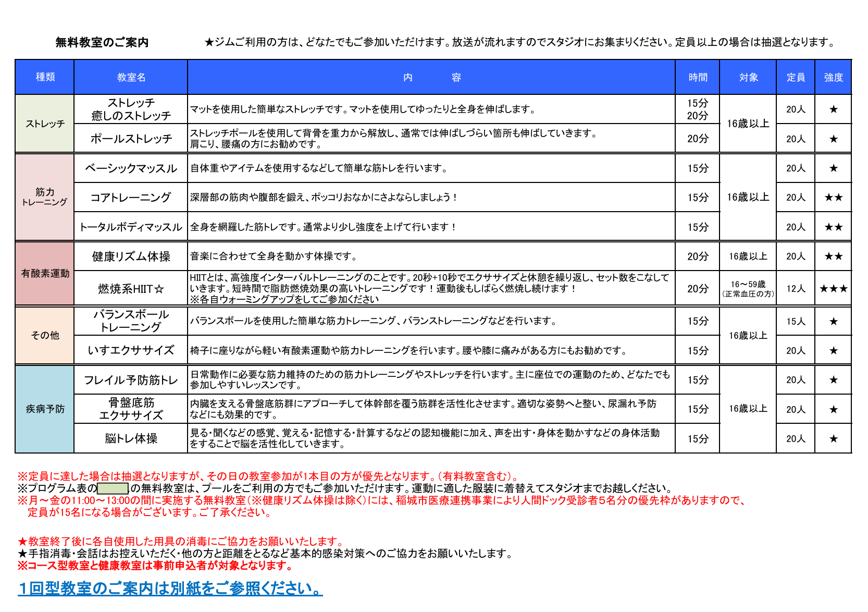The image size is (868, 612).
Task: Click the star rating for 脳トレ体操
Action: point(833,439)
